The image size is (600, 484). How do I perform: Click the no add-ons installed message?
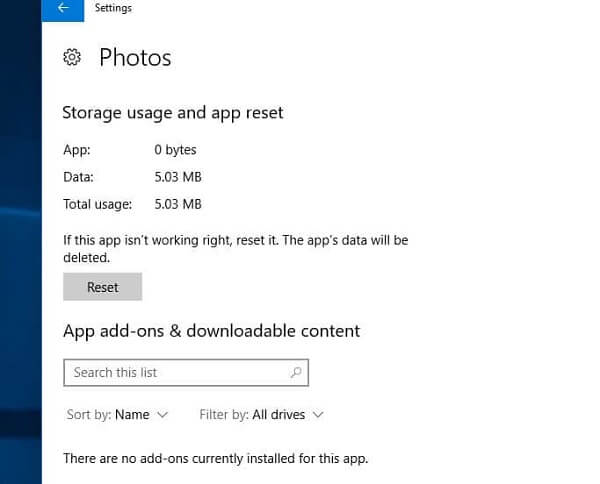click(x=215, y=459)
